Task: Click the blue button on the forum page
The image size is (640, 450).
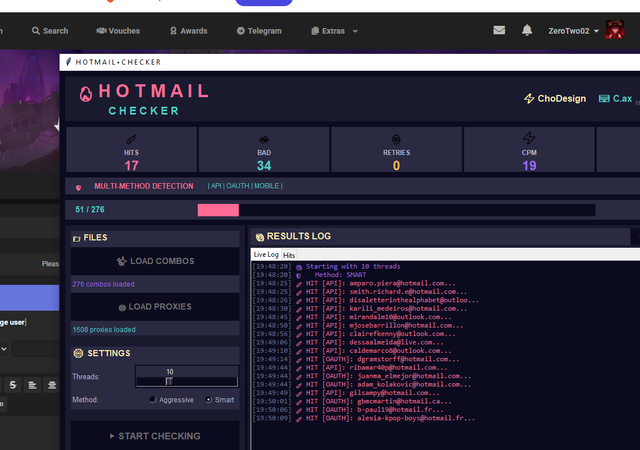Action: click(x=29, y=298)
